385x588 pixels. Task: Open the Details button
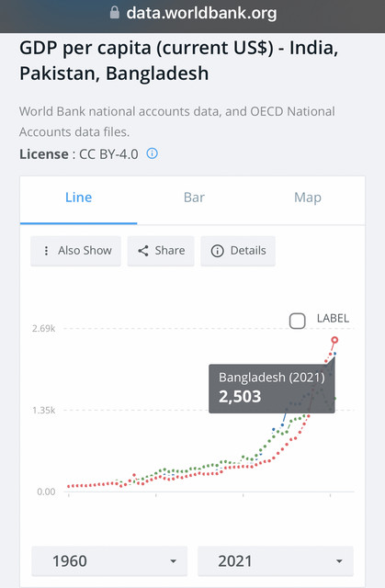[x=238, y=251]
